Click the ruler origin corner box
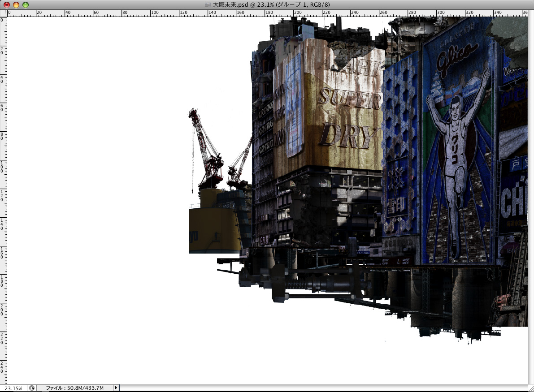This screenshot has width=534, height=392. click(4, 13)
